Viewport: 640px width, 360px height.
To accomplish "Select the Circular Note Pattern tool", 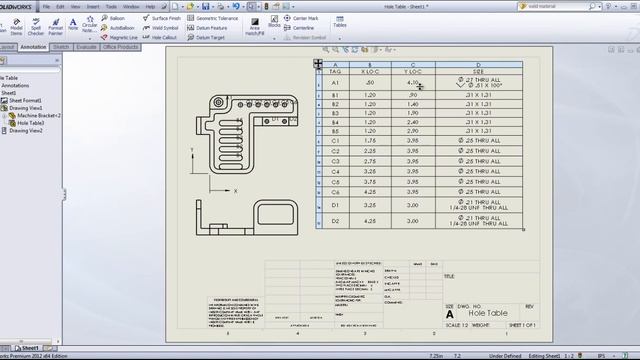I will click(89, 24).
